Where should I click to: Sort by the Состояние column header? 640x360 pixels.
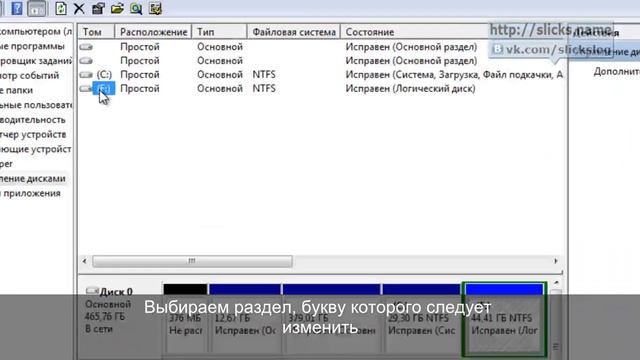click(370, 32)
